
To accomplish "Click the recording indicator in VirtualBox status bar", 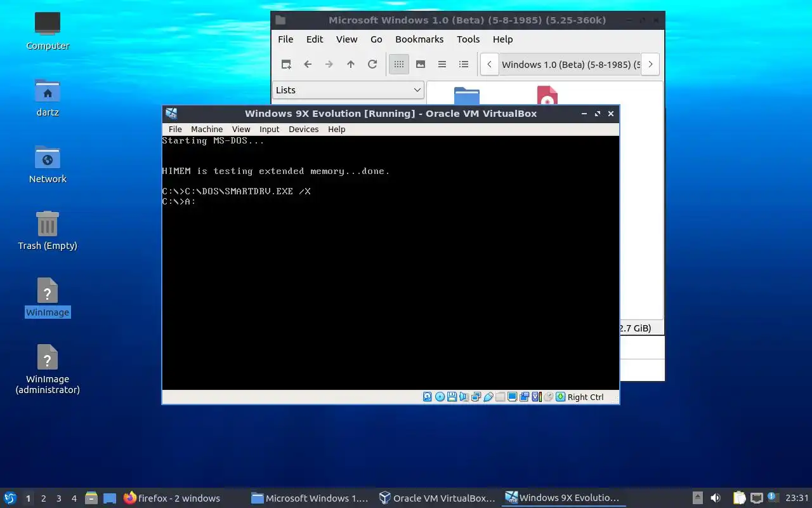I will coord(524,397).
